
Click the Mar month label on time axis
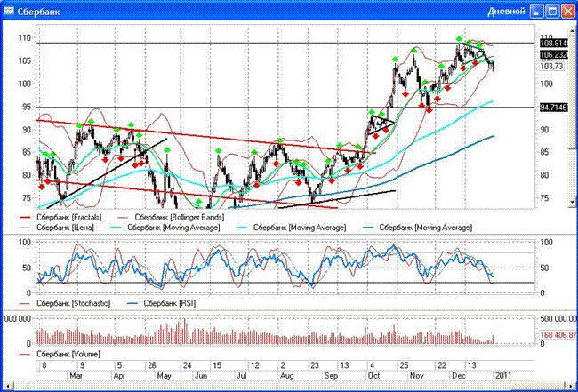76,376
